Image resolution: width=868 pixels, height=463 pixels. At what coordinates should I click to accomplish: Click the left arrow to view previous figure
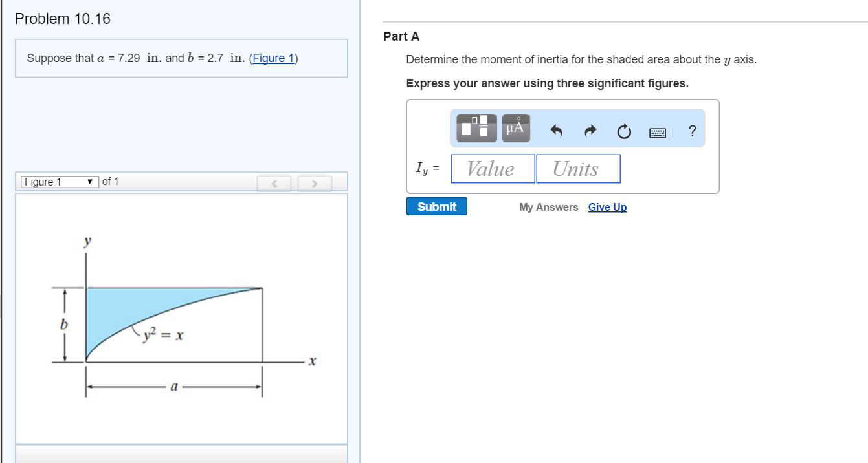pos(274,183)
